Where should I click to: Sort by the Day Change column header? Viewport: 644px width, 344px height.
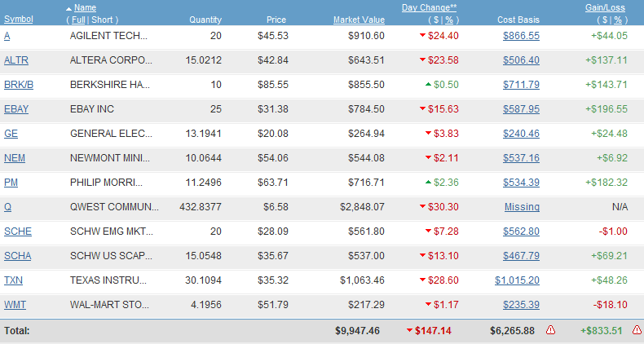click(426, 7)
